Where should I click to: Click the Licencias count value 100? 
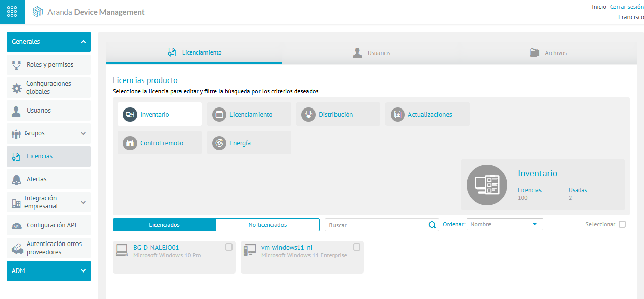523,198
